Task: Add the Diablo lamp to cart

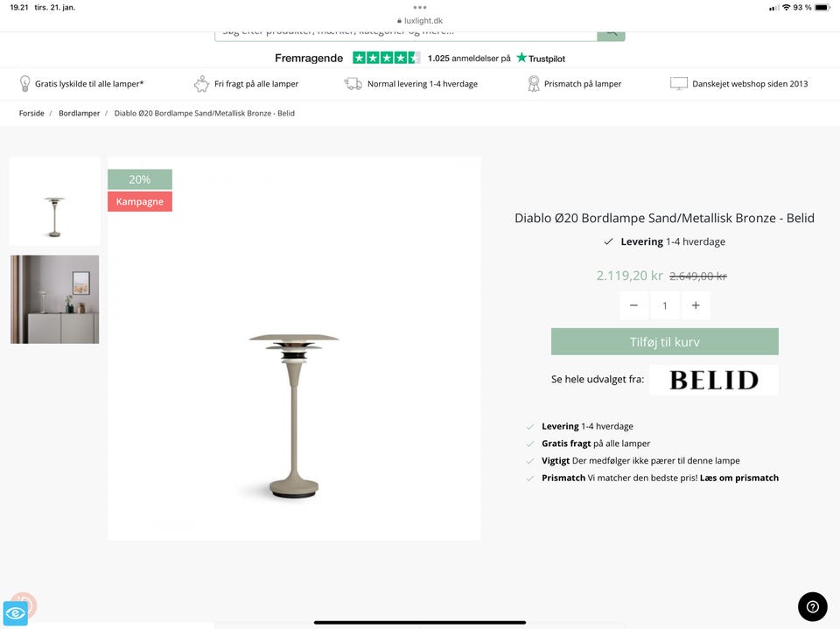Action: [x=664, y=341]
